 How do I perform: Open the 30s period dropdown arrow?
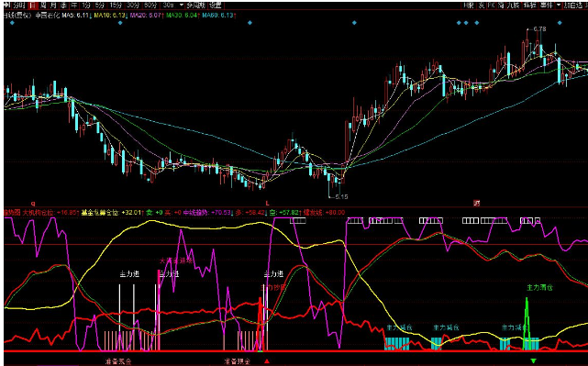point(182,6)
